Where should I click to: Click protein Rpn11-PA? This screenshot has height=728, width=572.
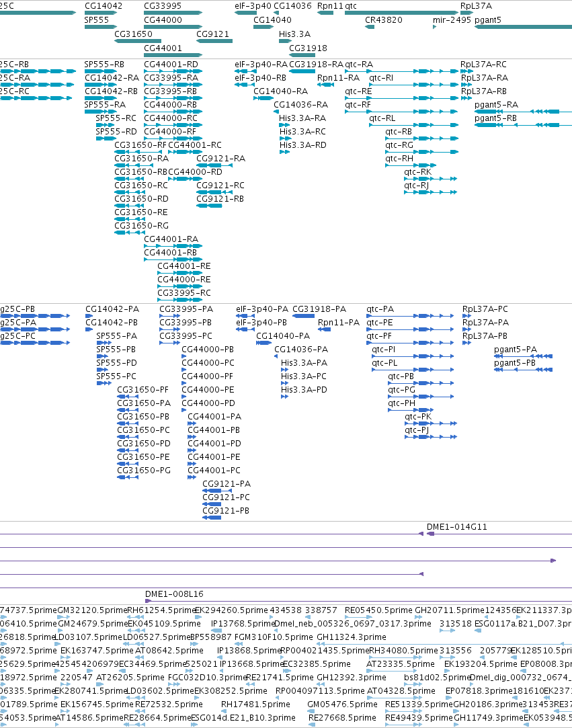point(339,323)
